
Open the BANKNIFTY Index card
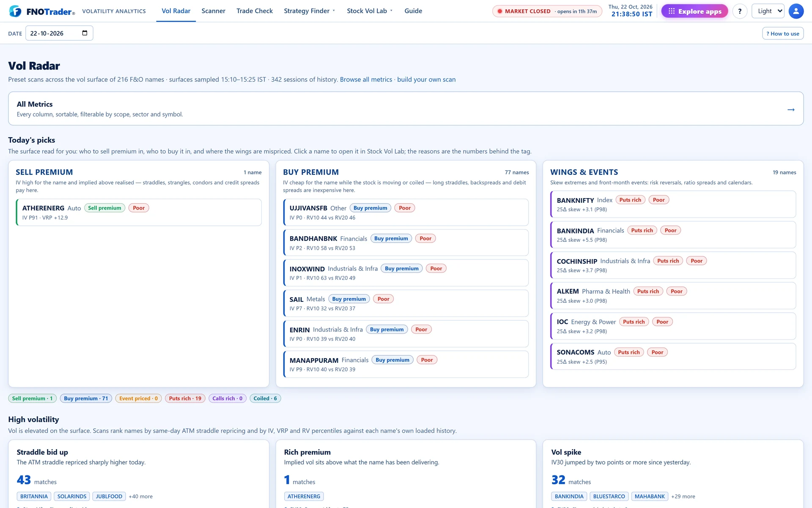[673, 204]
